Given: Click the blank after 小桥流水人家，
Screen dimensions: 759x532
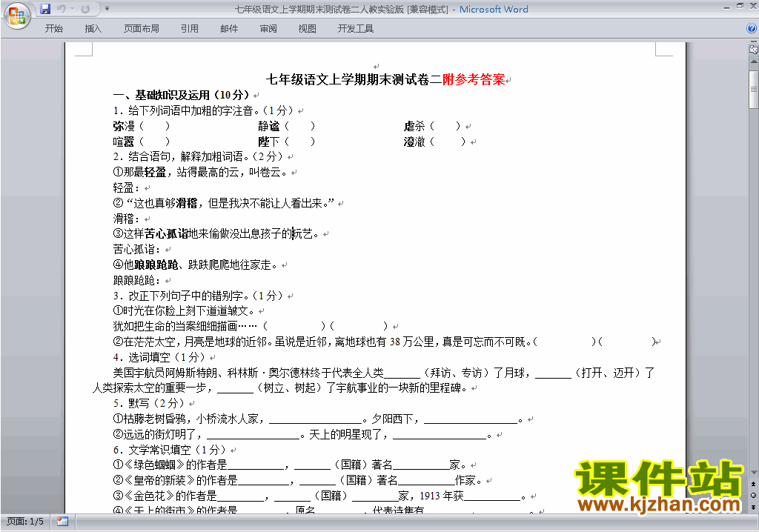Looking at the screenshot, I should [x=316, y=419].
